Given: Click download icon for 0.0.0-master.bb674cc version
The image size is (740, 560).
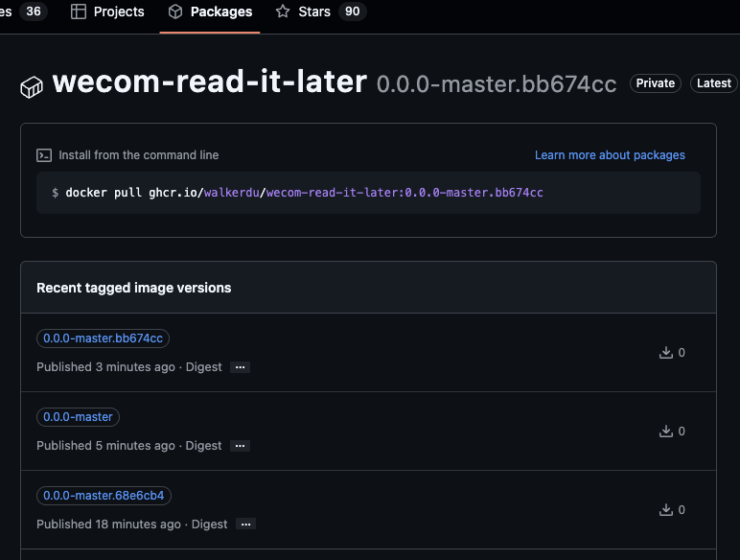Looking at the screenshot, I should point(666,353).
